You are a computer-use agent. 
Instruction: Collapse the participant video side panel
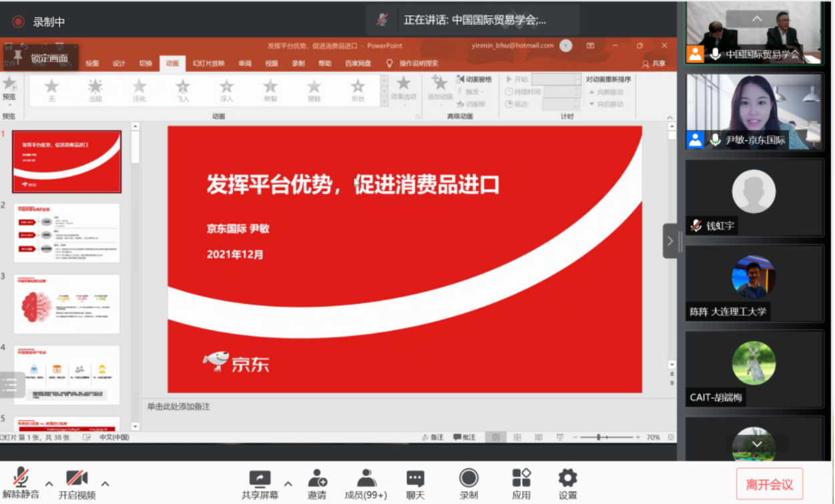670,241
